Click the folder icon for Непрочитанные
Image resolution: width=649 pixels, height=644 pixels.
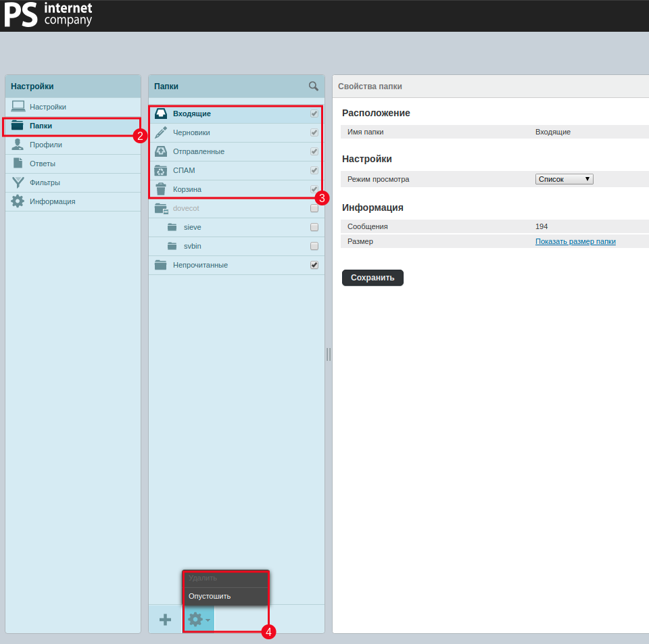pos(161,265)
